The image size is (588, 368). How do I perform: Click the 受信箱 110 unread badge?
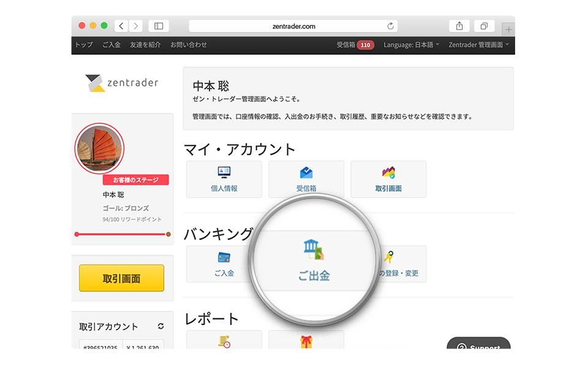tap(366, 45)
